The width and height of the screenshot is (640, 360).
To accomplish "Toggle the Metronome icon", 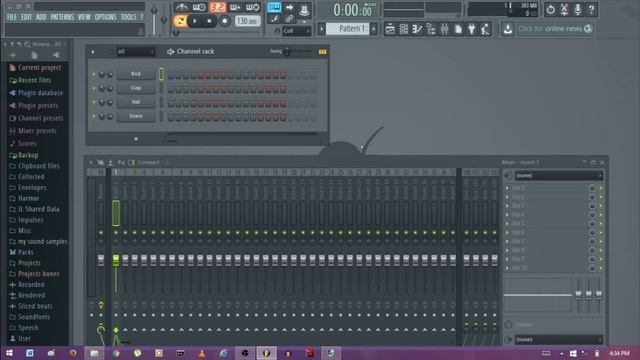I will 181,7.
